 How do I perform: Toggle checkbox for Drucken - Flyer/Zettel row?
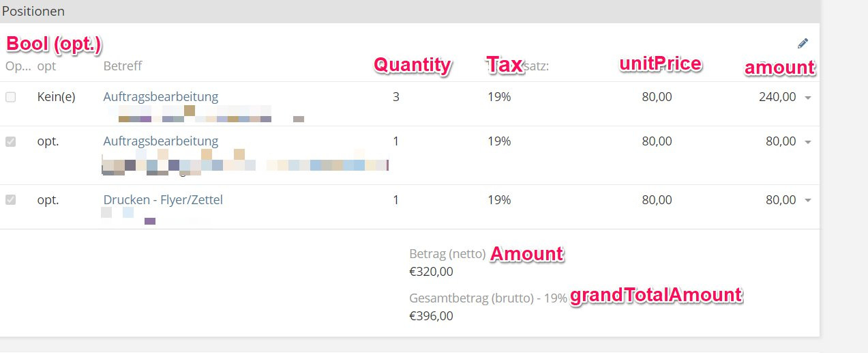(10, 200)
